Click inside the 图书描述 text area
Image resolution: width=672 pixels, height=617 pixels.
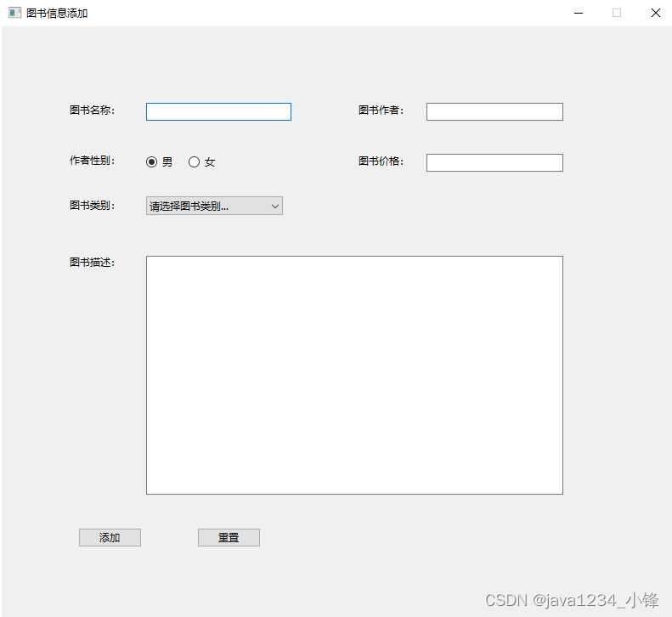(x=354, y=375)
